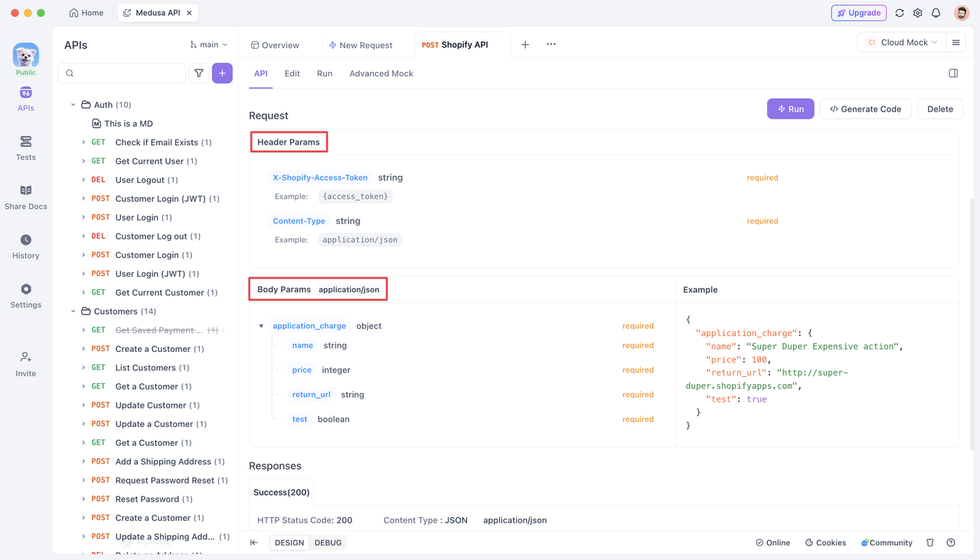
Task: Open the 'This is a MD' document
Action: (x=128, y=123)
